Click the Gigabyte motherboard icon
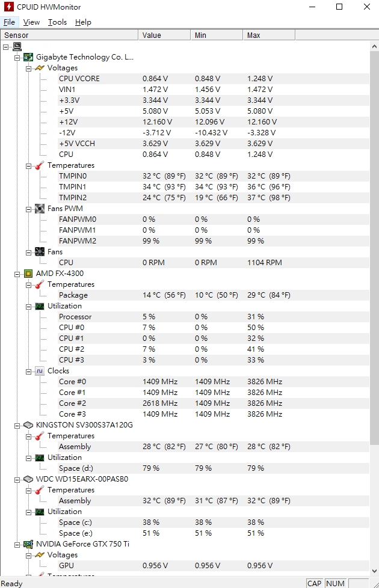The width and height of the screenshot is (379, 588). pos(28,57)
